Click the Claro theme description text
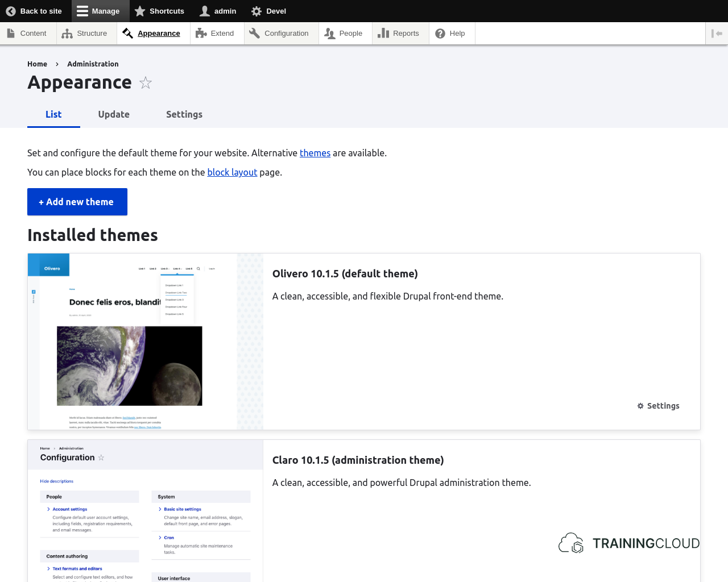728x582 pixels. (x=402, y=483)
